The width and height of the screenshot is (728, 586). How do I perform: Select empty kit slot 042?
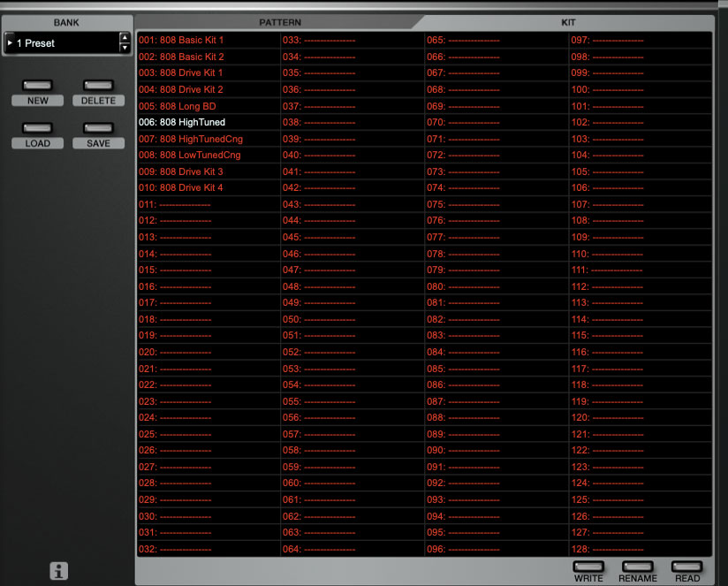(x=353, y=187)
